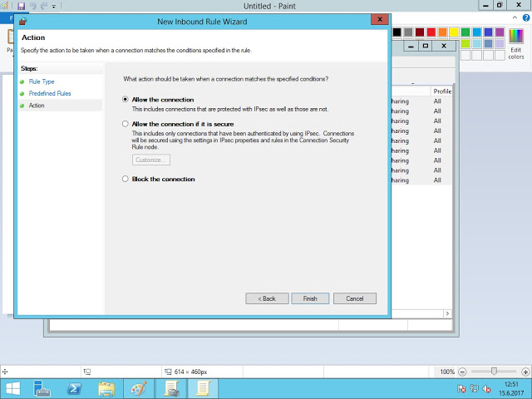Open the Windows Start button
Screen dimensions: 532x399
[14, 388]
